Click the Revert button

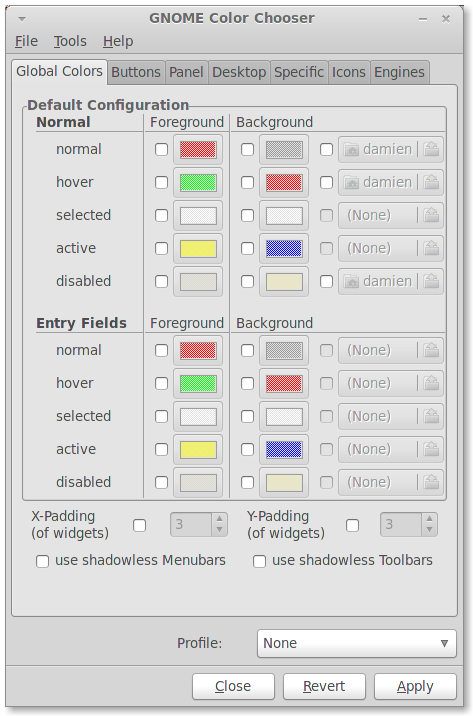tap(324, 686)
